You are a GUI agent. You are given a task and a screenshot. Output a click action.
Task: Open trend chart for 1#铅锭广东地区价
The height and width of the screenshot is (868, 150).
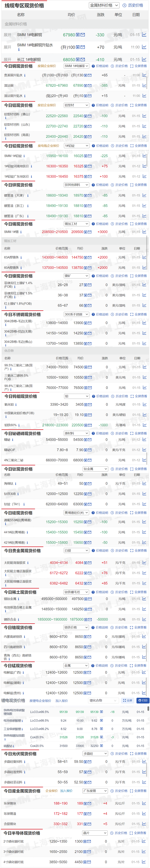144,176
